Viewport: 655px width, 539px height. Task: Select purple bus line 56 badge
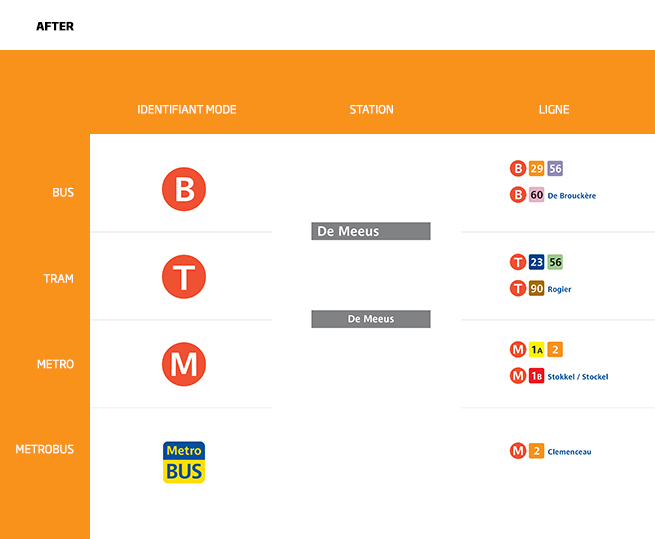[x=555, y=168]
